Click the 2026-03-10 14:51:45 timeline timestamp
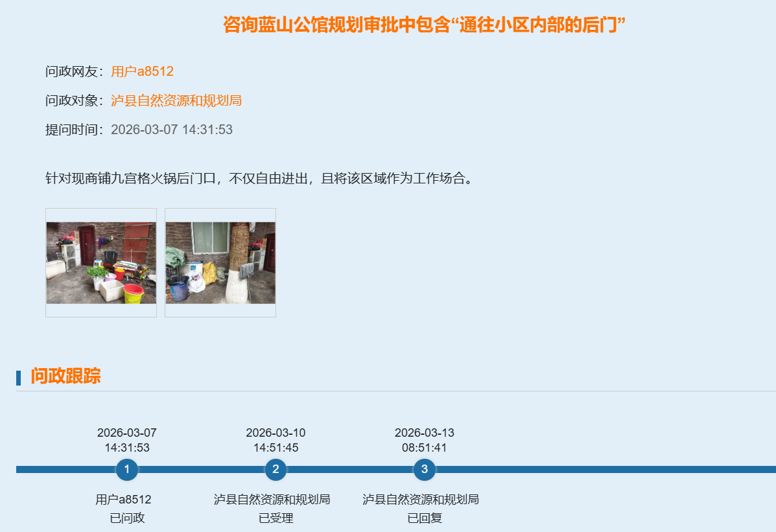776x532 pixels. tap(276, 440)
